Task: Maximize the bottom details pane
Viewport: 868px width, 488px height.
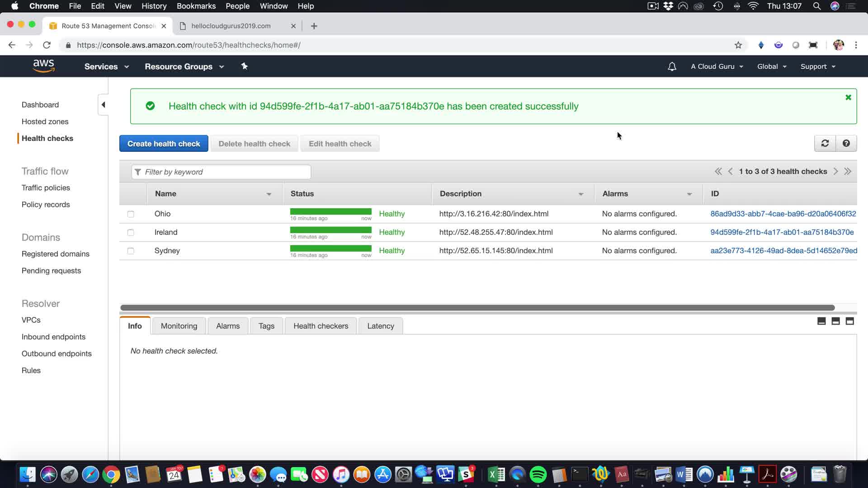Action: click(x=849, y=321)
